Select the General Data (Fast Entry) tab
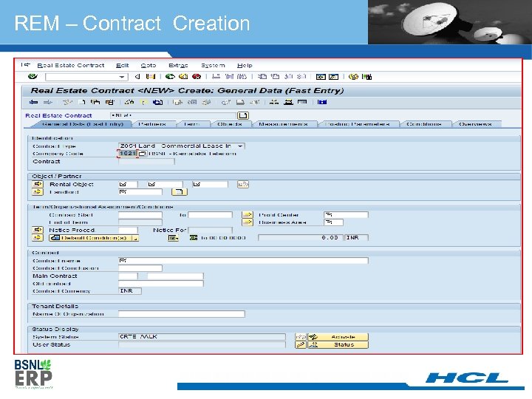 (83, 124)
